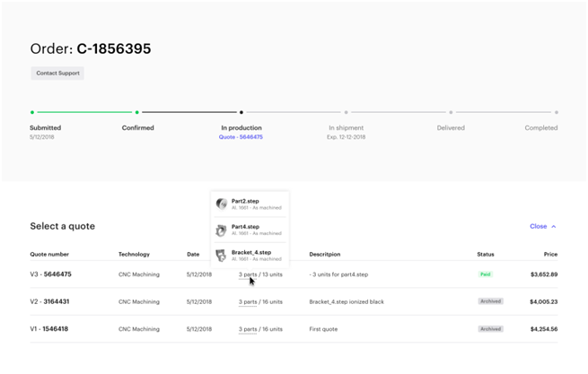Open the Quote - 5646475 link
588x374 pixels.
[x=241, y=137]
